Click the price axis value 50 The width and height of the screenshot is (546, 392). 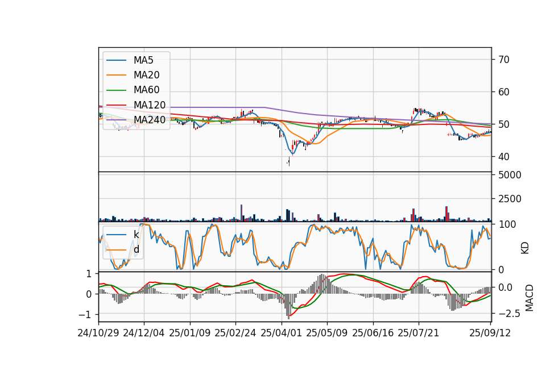(x=503, y=124)
